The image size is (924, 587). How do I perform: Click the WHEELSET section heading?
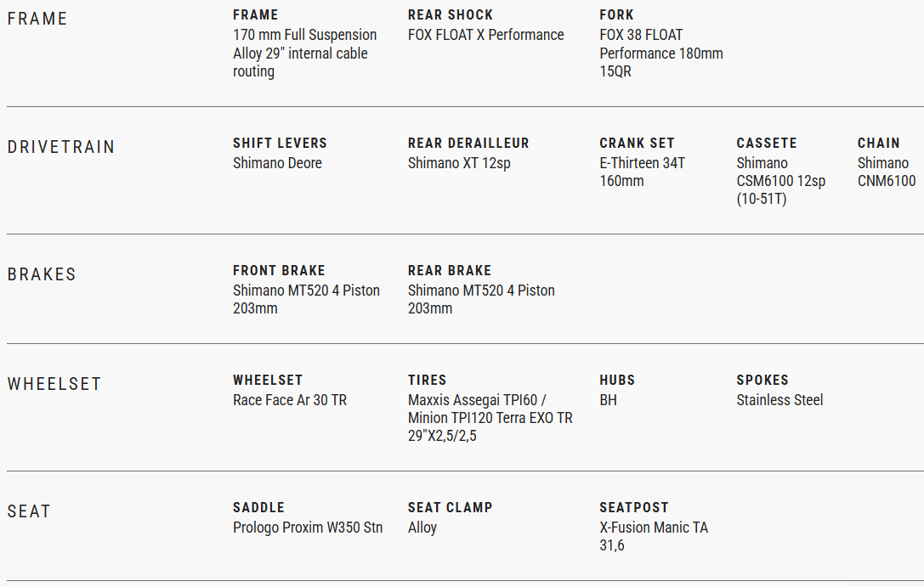tap(54, 384)
